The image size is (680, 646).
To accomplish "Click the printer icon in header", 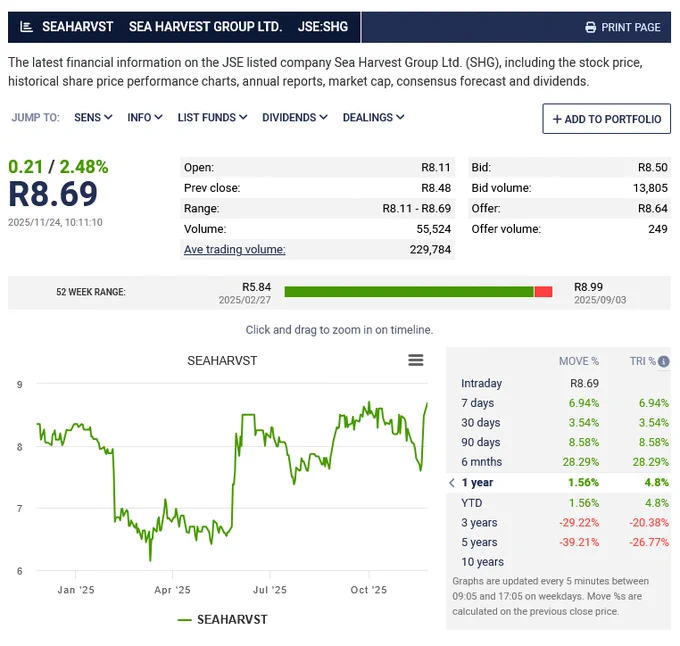I will pyautogui.click(x=590, y=27).
